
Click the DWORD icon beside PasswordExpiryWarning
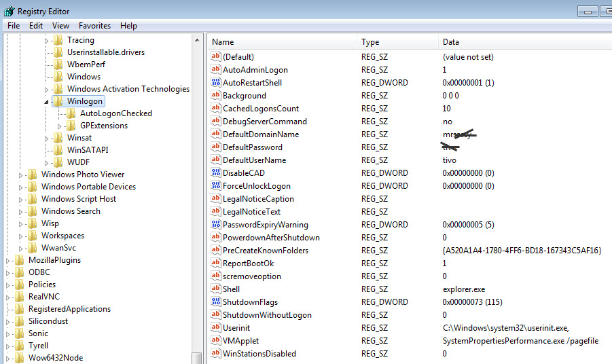(216, 224)
